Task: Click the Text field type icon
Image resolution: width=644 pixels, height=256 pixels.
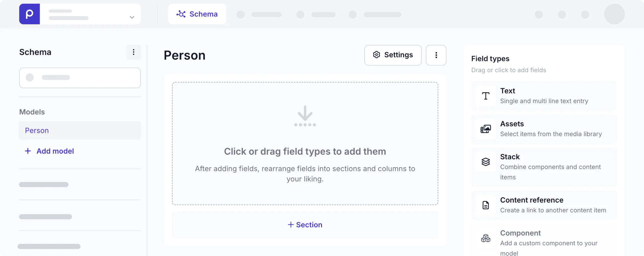Action: coord(486,96)
